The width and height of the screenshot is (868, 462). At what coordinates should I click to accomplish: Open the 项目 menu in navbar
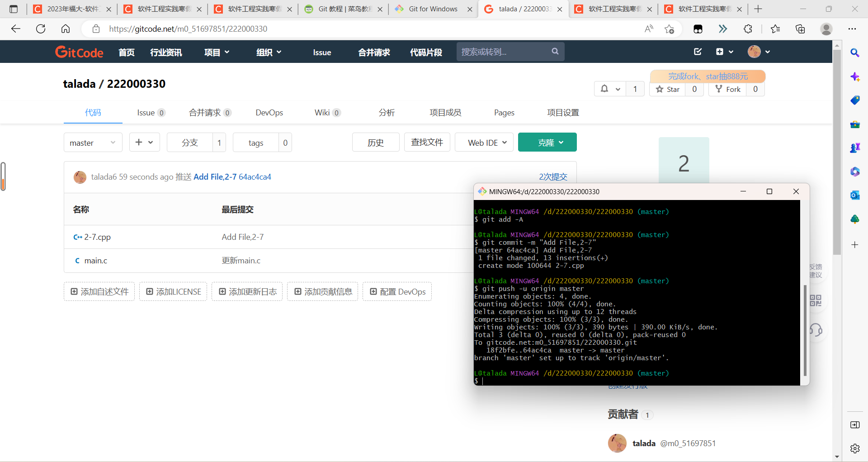click(x=217, y=52)
